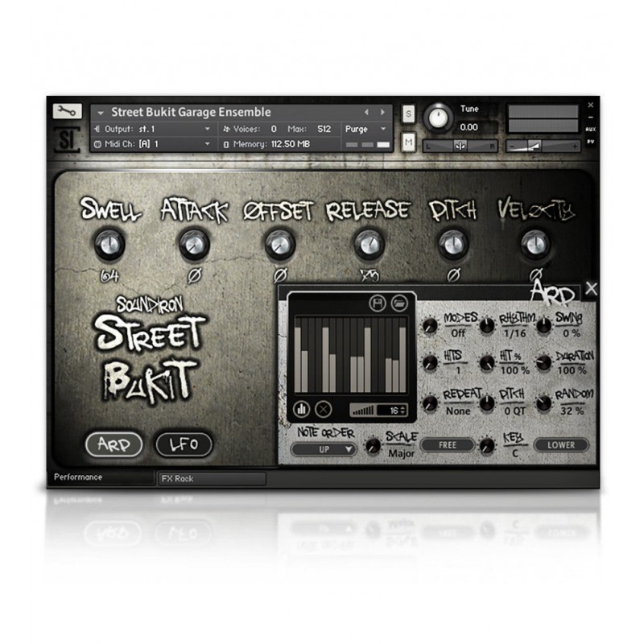
Task: Load an arpeggiator pattern from folder
Action: (398, 303)
